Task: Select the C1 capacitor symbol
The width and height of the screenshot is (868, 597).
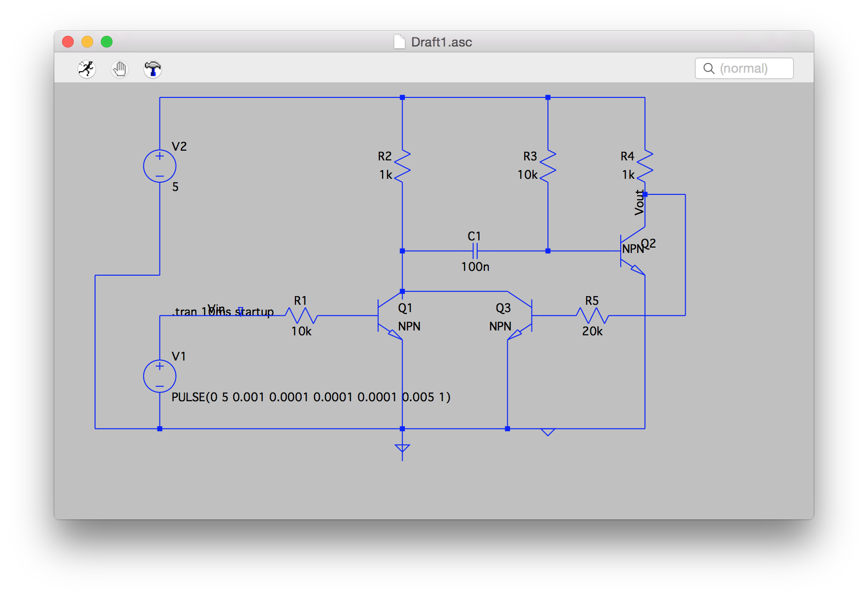Action: pyautogui.click(x=475, y=251)
